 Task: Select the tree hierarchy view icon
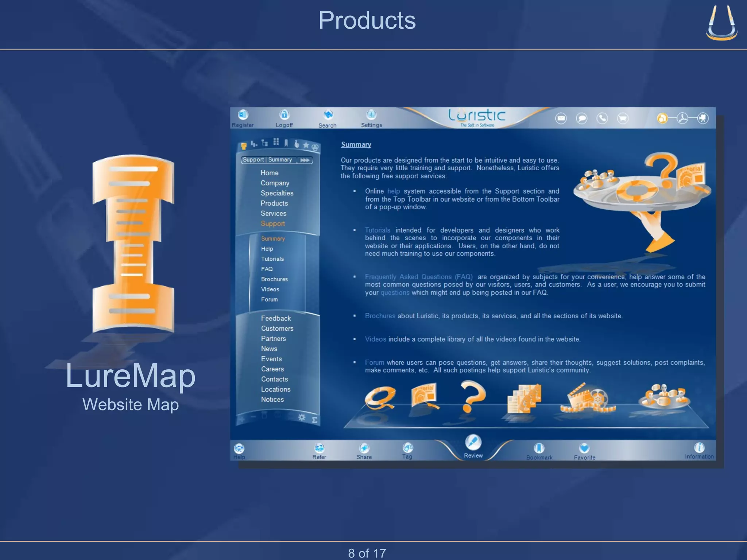[x=265, y=143]
